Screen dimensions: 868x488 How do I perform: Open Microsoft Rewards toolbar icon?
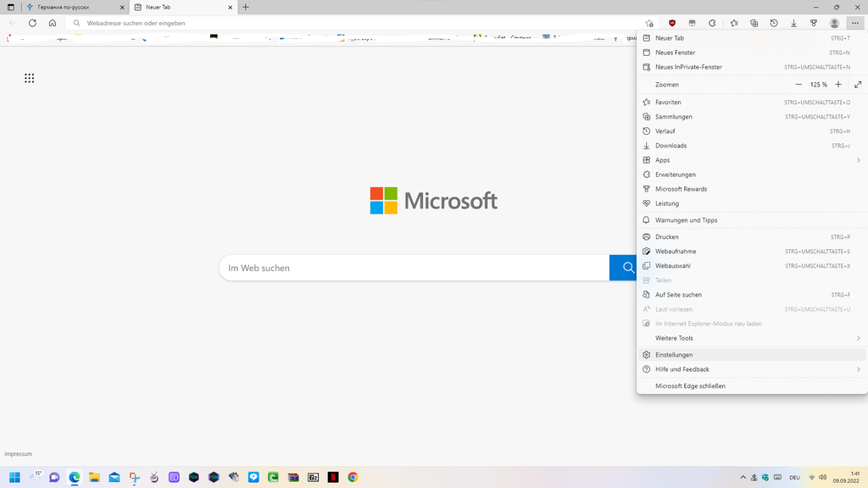tap(814, 23)
